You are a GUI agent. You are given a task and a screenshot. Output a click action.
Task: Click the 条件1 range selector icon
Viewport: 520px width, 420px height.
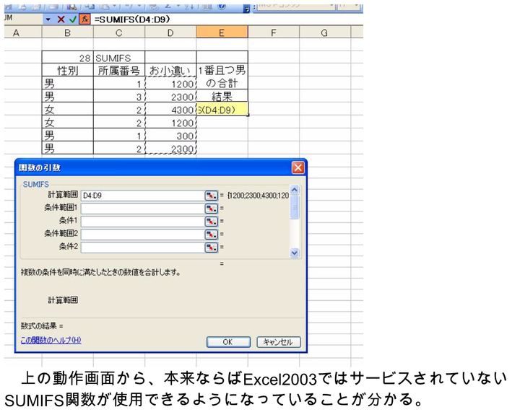pos(211,222)
